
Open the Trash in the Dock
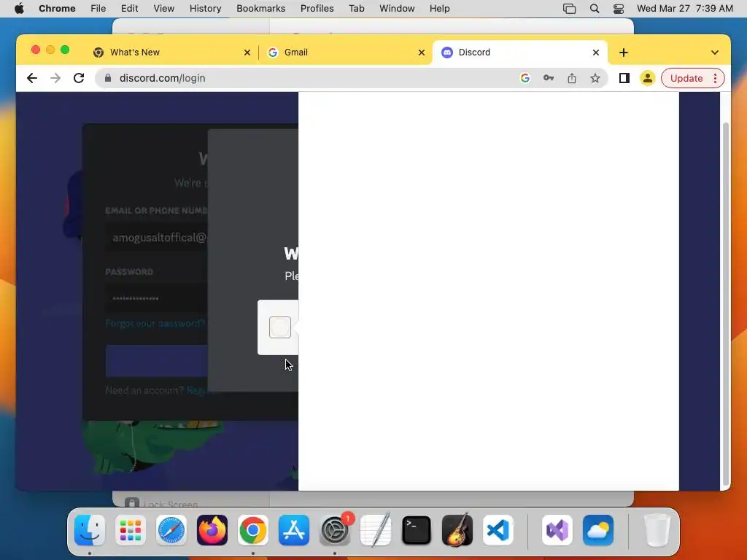coord(657,530)
